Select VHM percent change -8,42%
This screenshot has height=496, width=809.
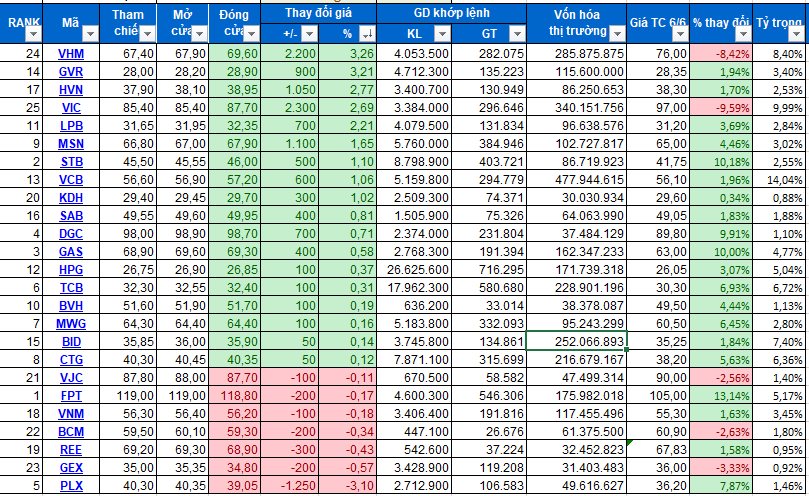click(721, 54)
